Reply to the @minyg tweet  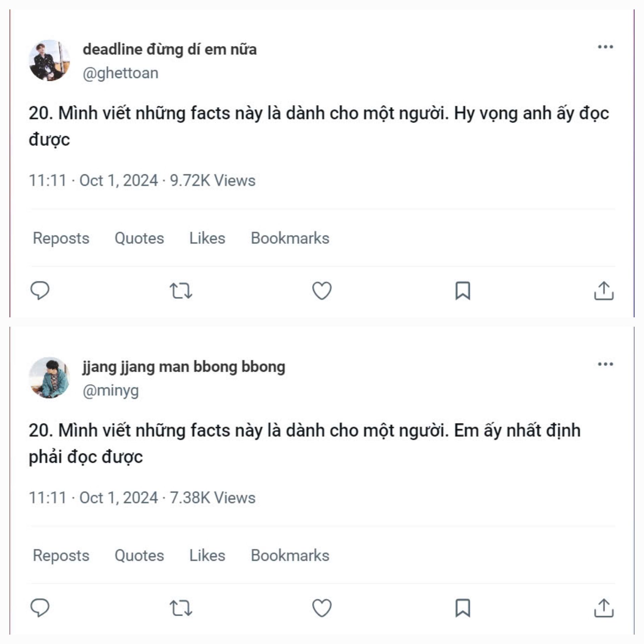pyautogui.click(x=40, y=608)
